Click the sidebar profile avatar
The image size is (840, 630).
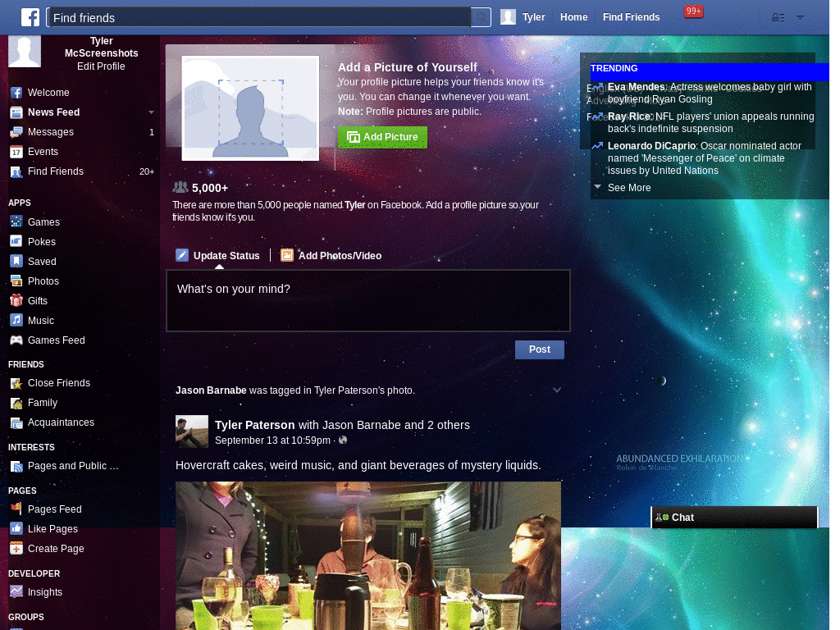[x=25, y=52]
